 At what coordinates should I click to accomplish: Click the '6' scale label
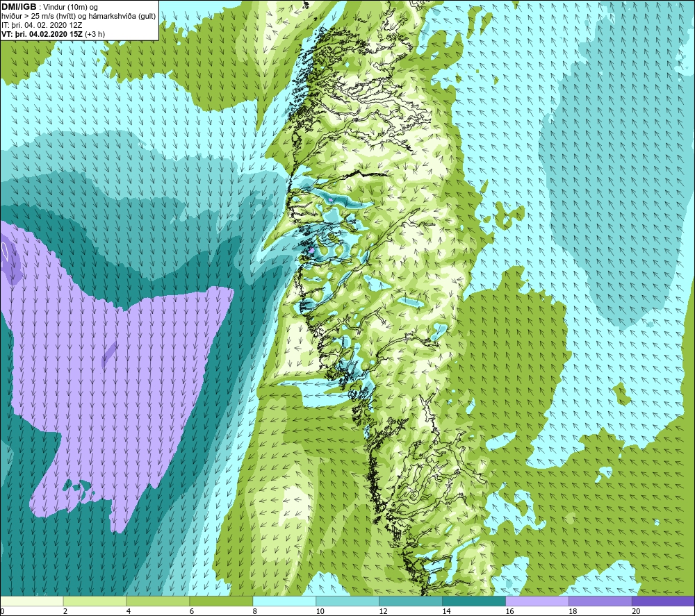pyautogui.click(x=192, y=611)
